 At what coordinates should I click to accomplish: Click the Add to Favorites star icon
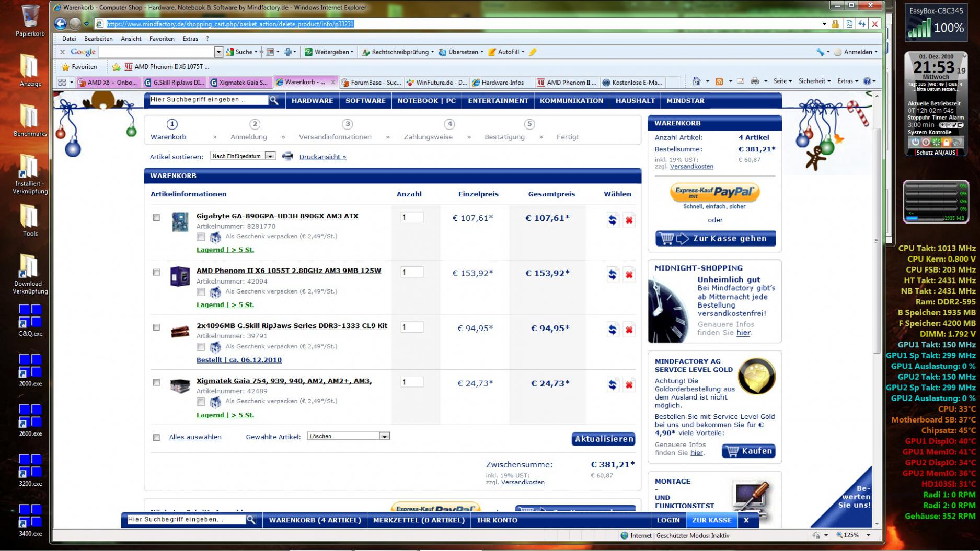[x=116, y=67]
